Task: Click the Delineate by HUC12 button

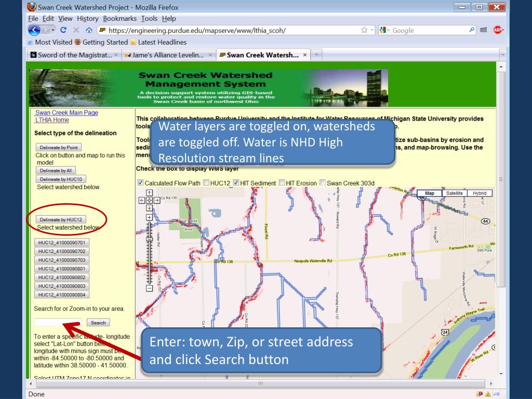Action: (61, 220)
